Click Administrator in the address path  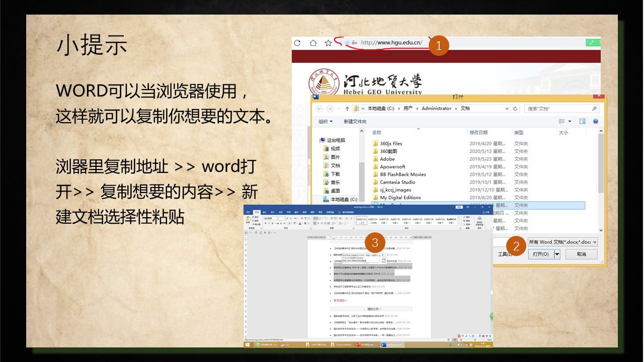[436, 109]
